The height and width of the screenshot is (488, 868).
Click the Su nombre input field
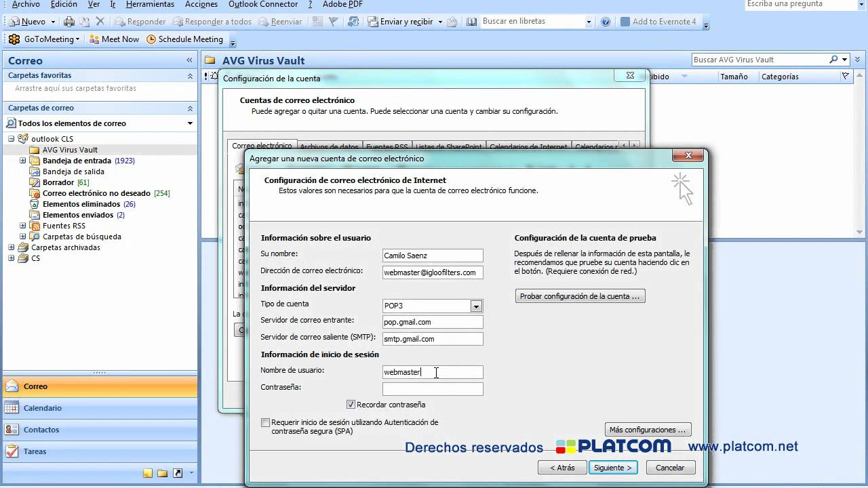tap(433, 256)
